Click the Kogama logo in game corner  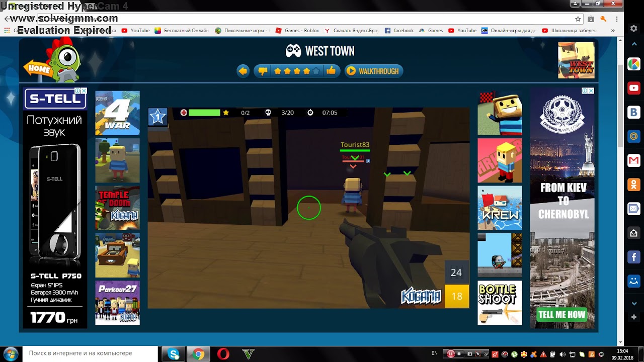click(x=421, y=297)
